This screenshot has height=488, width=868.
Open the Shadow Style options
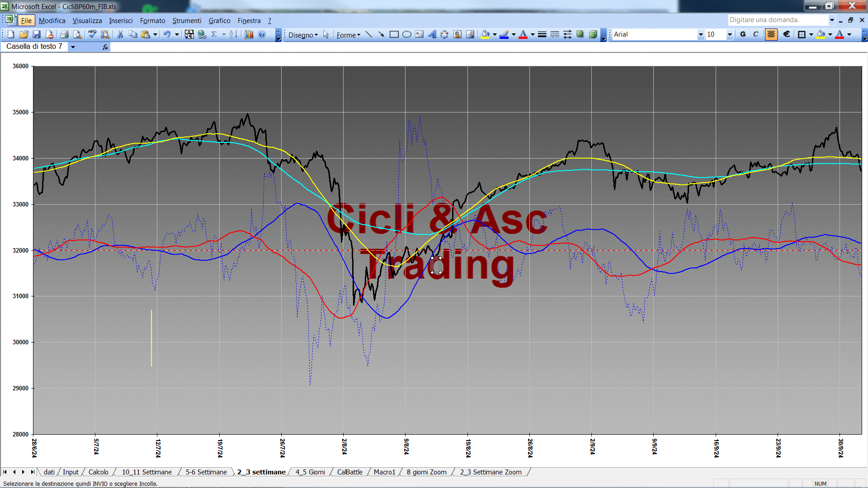[580, 34]
